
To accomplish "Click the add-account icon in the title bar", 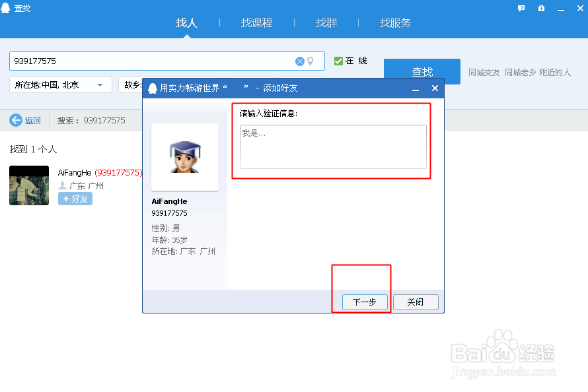I will [x=541, y=8].
